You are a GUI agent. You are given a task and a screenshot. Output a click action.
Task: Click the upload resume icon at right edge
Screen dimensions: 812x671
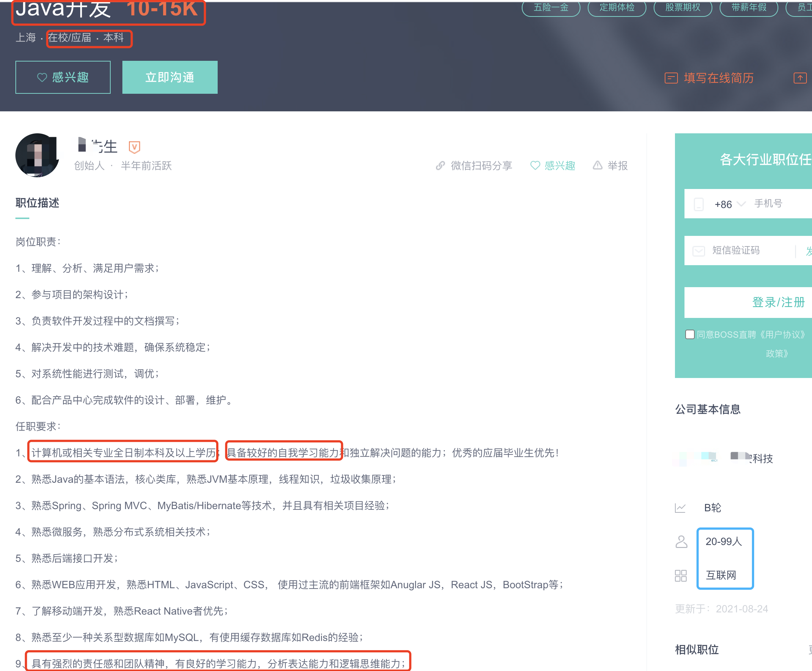[x=800, y=78]
